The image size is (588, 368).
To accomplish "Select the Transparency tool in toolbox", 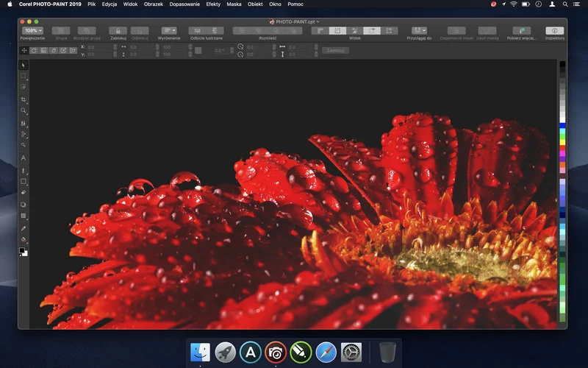I will pyautogui.click(x=24, y=216).
